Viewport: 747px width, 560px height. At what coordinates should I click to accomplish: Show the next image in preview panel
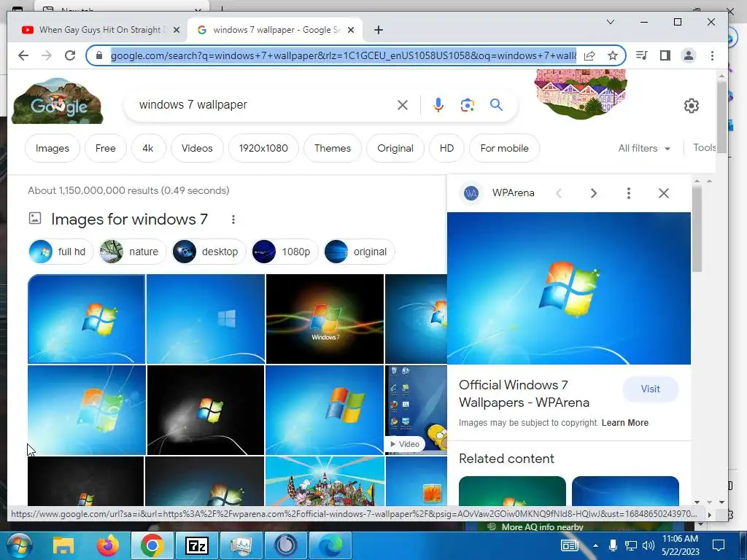tap(594, 192)
